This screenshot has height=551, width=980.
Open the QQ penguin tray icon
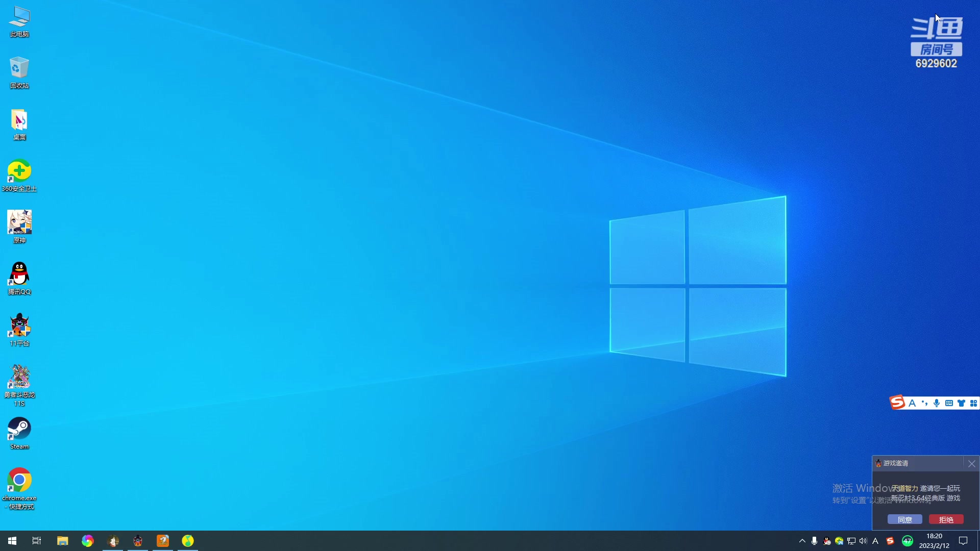pos(827,541)
